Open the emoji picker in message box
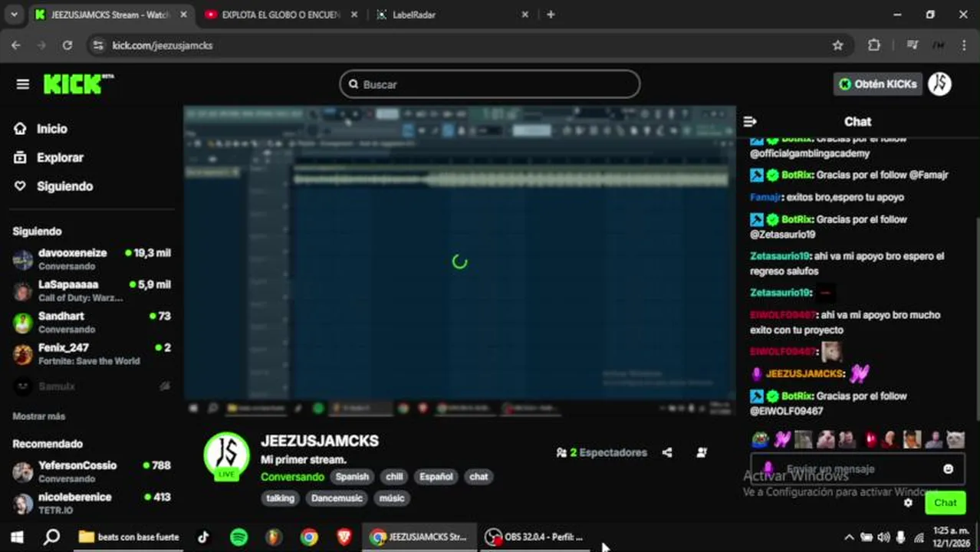This screenshot has width=980, height=552. click(949, 468)
